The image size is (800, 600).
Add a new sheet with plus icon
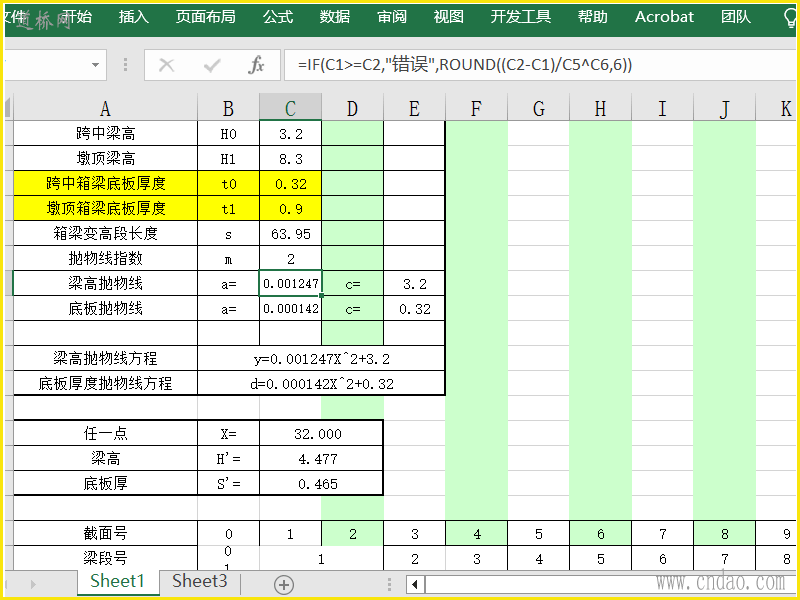pos(284,584)
